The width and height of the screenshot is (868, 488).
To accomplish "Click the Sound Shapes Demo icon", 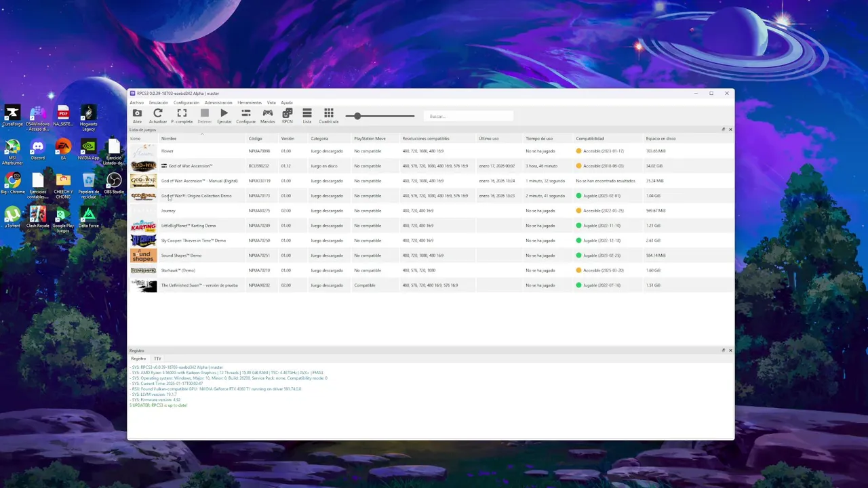I will [143, 256].
